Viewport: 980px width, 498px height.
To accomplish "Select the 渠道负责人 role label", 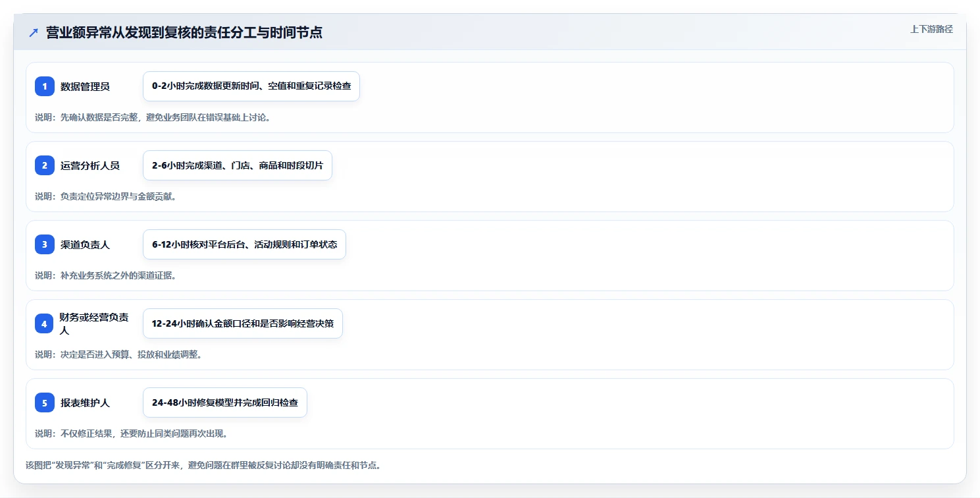I will 85,244.
